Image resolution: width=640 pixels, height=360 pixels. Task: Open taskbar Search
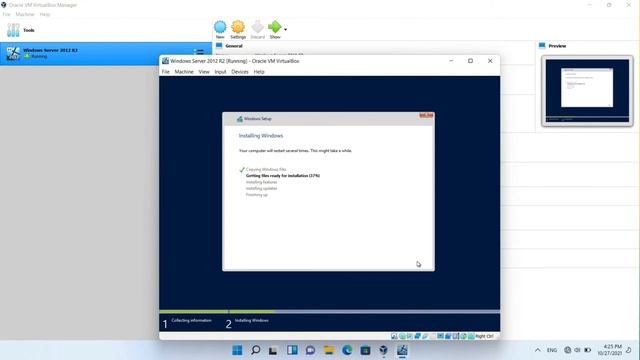[x=256, y=350]
